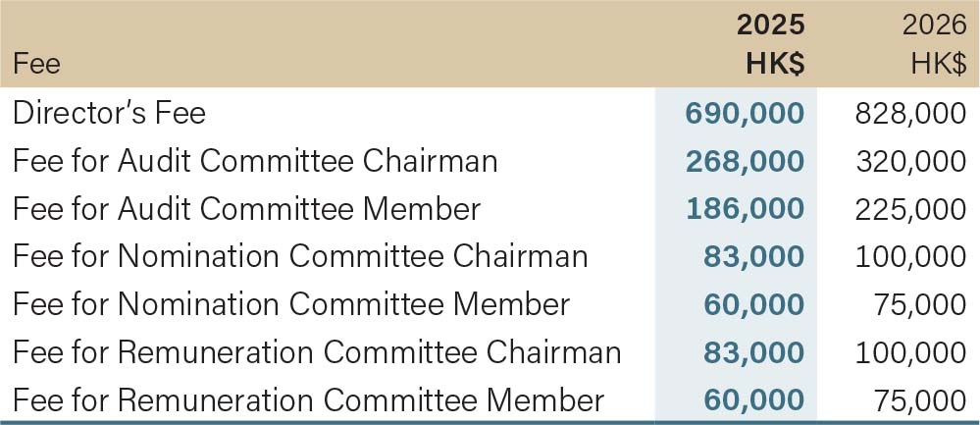Screen dimensions: 980x425
Task: Select 100,000 in Remuneration Committee Chairman row
Action: click(910, 352)
